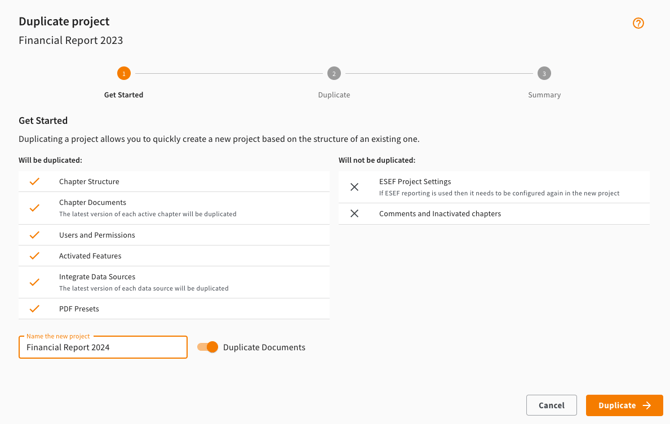The width and height of the screenshot is (670, 424).
Task: Click the Duplicate step label
Action: point(334,95)
